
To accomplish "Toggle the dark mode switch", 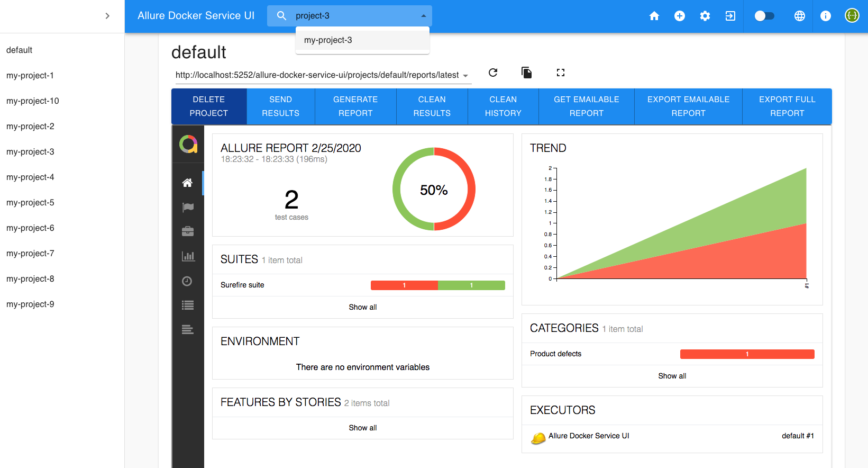I will pos(764,16).
